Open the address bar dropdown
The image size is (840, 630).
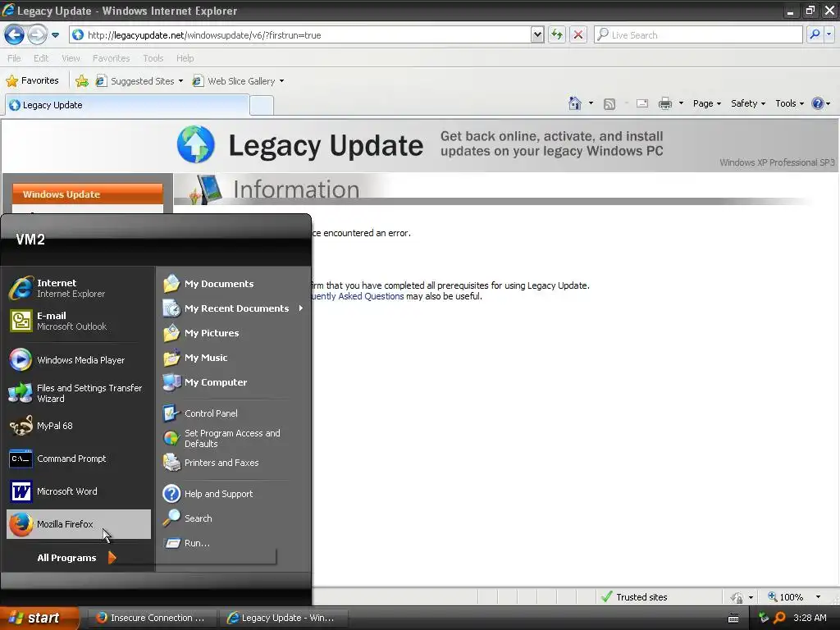(537, 34)
